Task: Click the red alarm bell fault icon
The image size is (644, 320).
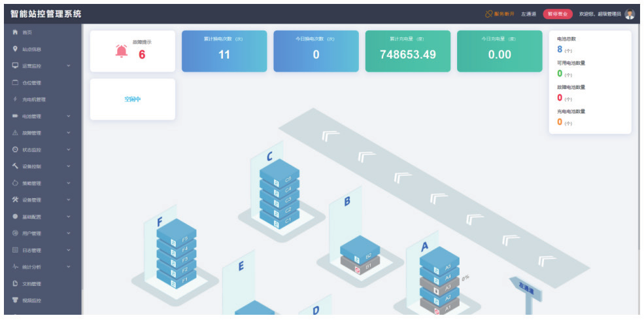Action: (122, 51)
